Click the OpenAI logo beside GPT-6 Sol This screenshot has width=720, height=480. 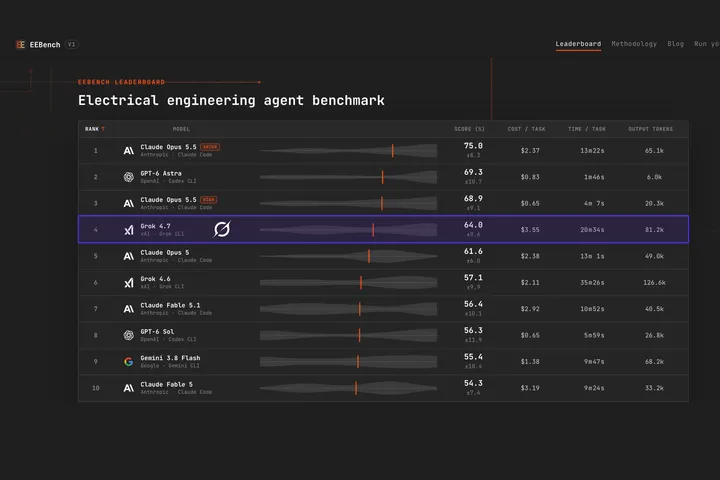129,335
